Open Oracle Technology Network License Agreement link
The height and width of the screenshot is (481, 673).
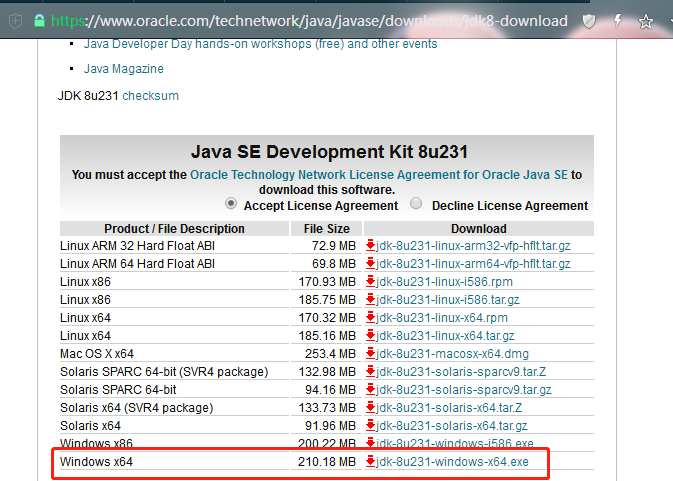[379, 174]
